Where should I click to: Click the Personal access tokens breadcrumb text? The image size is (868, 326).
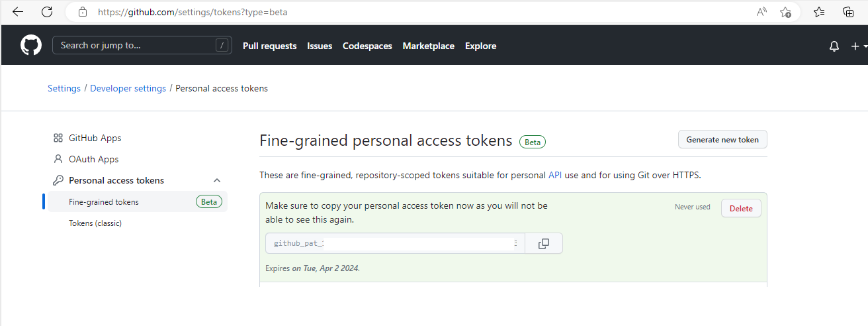222,88
